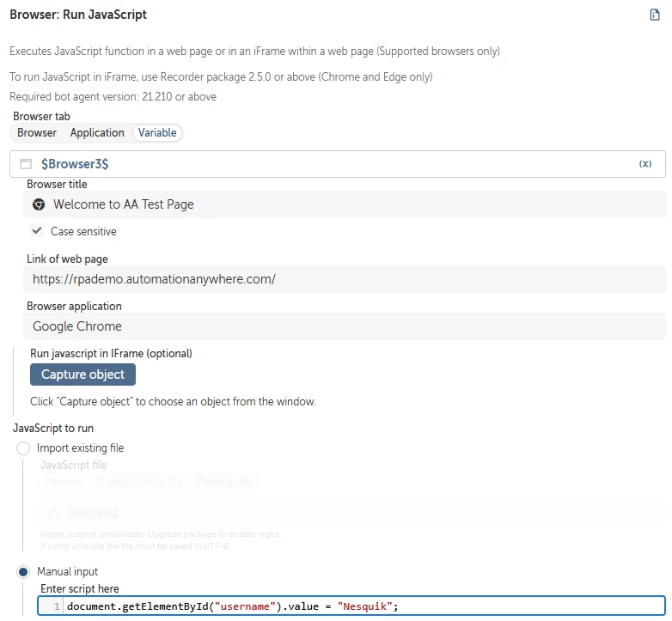The width and height of the screenshot is (672, 621).
Task: Click the Capture object button
Action: [82, 374]
